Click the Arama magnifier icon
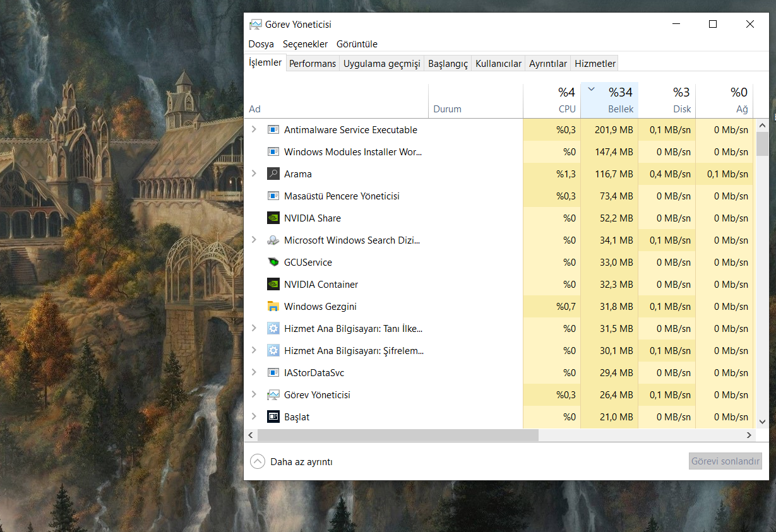Screen dimensions: 776x532 [x=273, y=174]
